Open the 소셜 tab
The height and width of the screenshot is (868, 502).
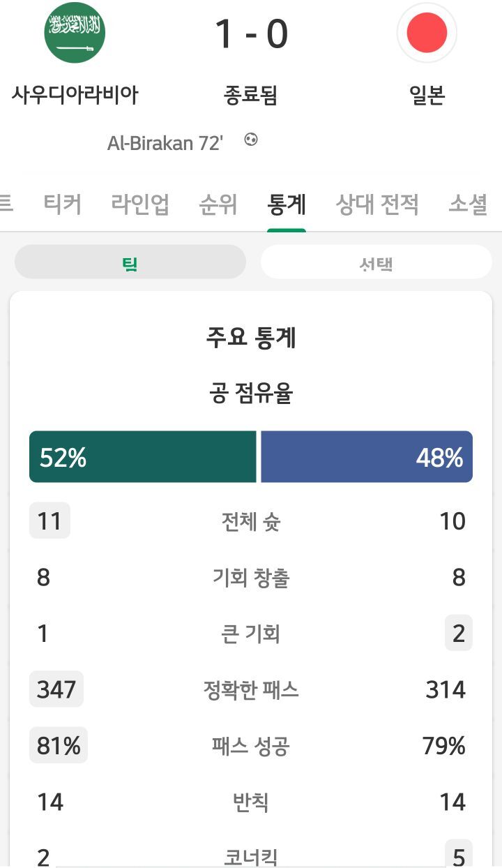pyautogui.click(x=468, y=204)
